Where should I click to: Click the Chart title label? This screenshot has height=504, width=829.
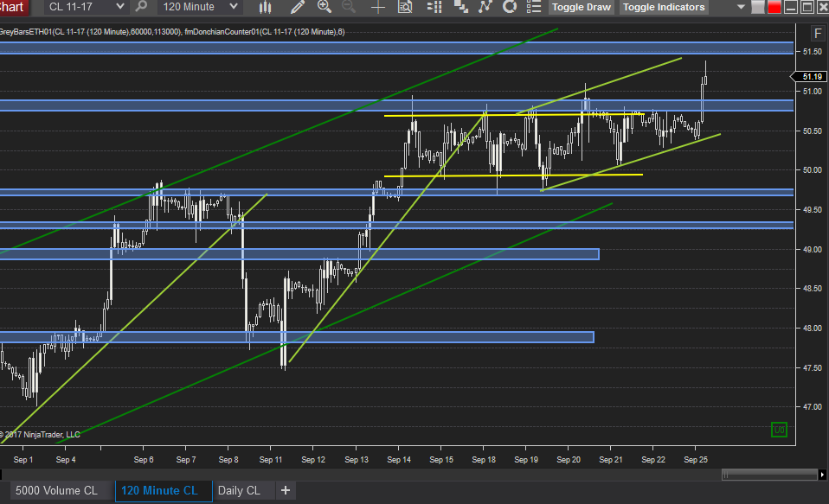click(x=12, y=7)
